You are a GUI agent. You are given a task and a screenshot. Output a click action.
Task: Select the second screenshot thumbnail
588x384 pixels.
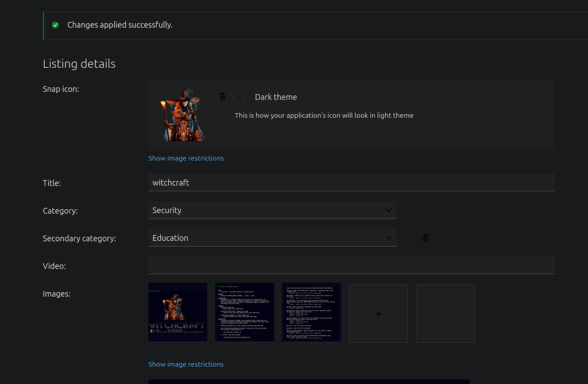point(245,313)
